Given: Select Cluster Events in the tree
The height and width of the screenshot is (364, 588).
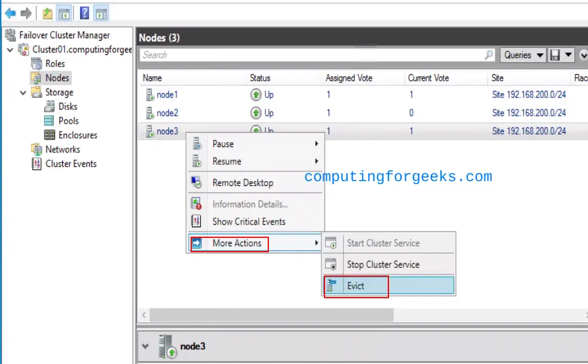Looking at the screenshot, I should (71, 164).
